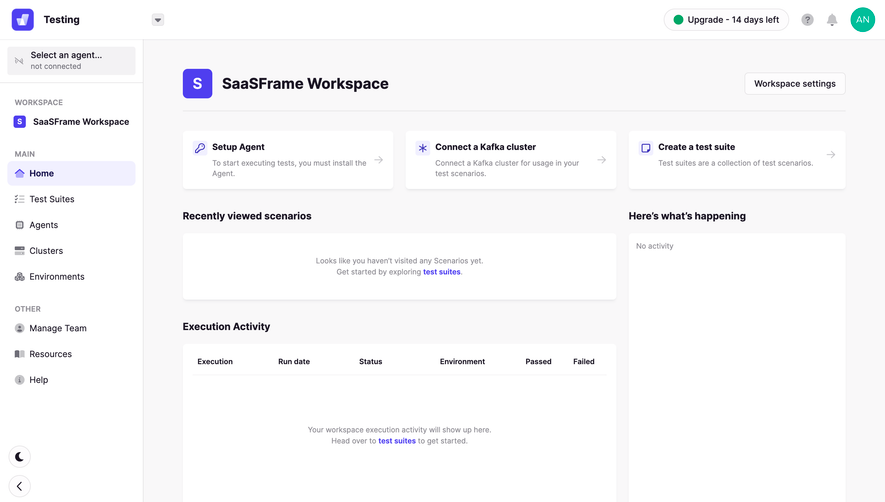Open the help question mark icon in header
The width and height of the screenshot is (885, 502).
[807, 20]
